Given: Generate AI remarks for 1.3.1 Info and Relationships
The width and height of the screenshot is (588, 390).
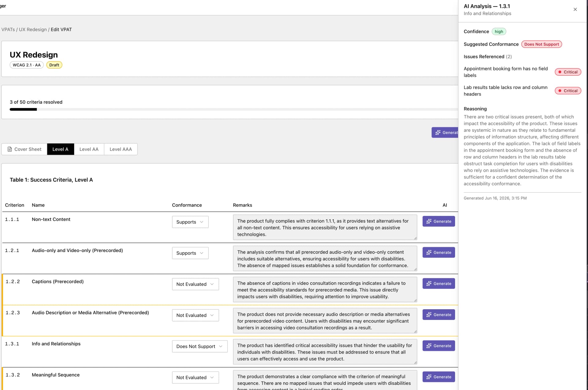Looking at the screenshot, I should click(439, 346).
